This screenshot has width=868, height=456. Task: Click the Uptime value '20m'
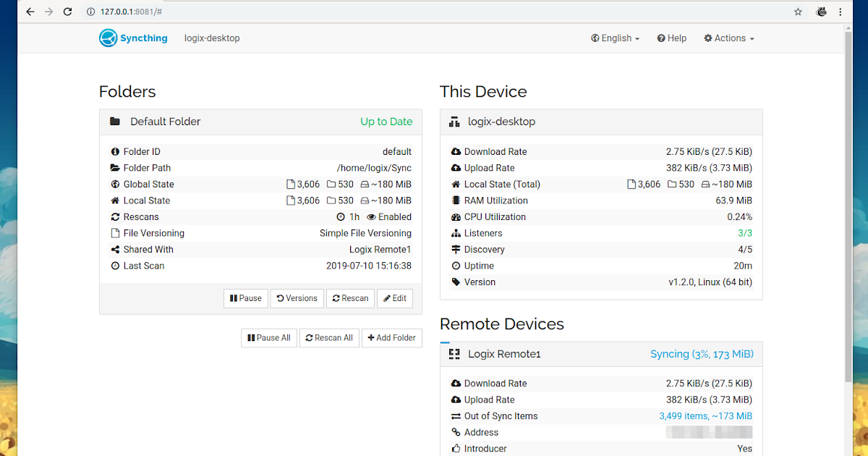(x=743, y=266)
